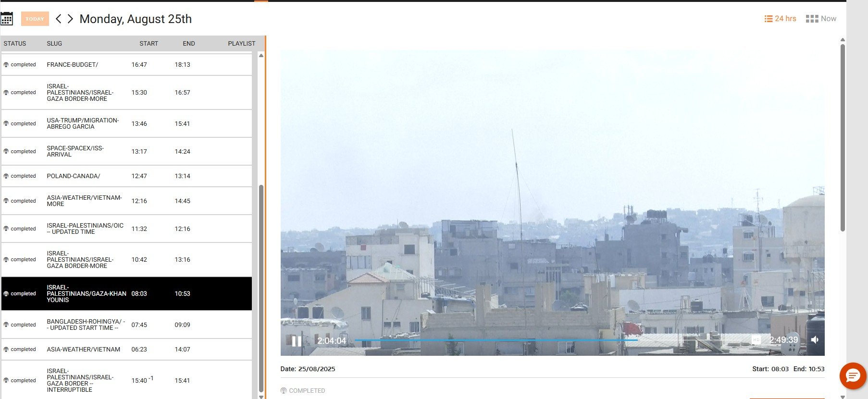Click the status icon for ASIA-WEATHER/VIETNAM row

(6, 350)
